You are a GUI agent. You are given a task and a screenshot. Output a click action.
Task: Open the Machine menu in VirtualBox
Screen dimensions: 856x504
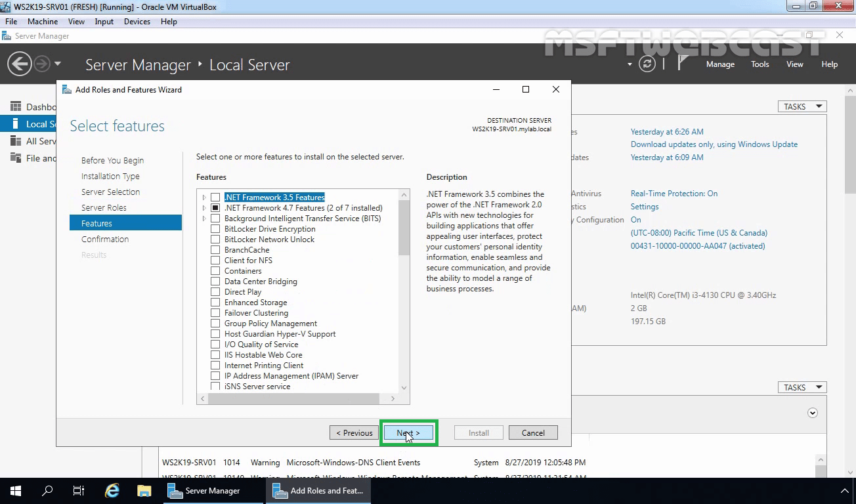click(43, 21)
